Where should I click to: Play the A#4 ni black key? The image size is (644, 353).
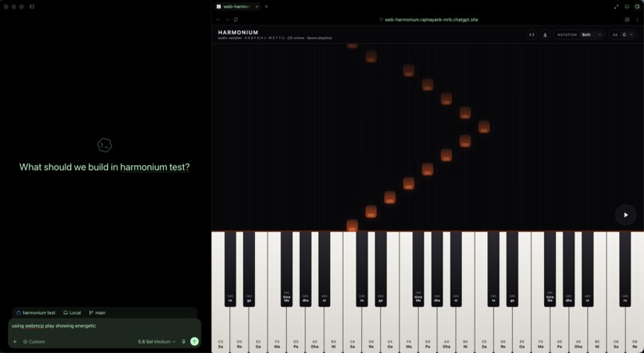click(x=456, y=269)
